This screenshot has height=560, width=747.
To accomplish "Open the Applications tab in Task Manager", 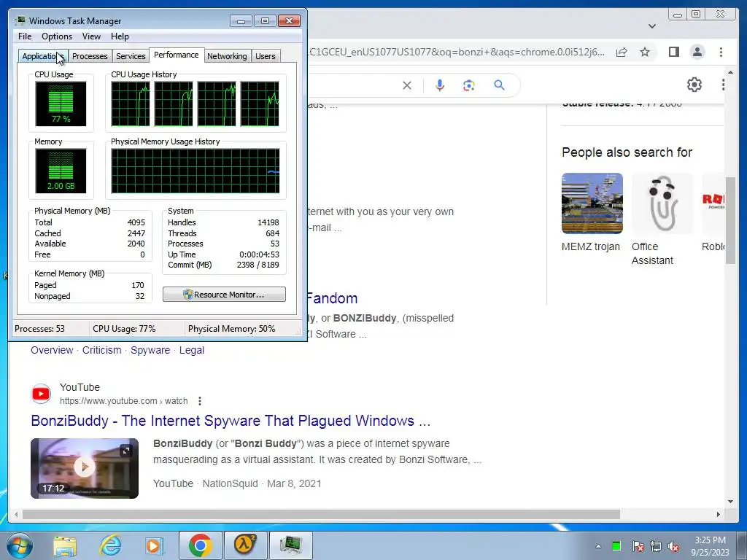I will tap(43, 56).
